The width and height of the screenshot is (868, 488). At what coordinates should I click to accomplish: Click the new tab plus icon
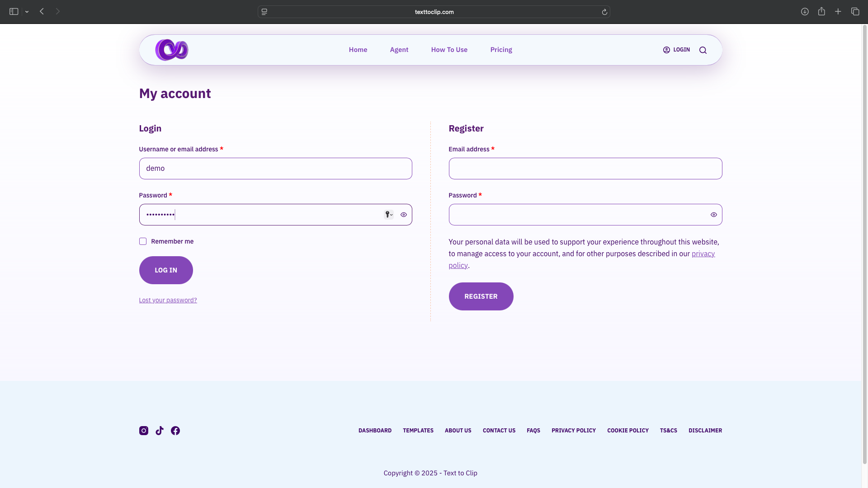point(838,12)
